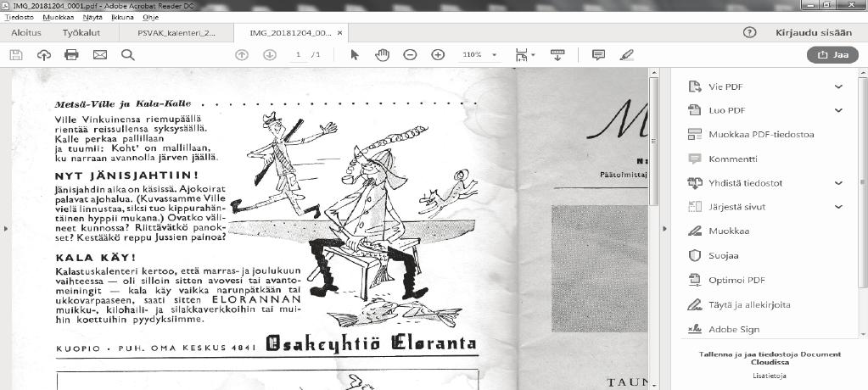Expand the Luo PDF chevron
Screen dimensions: 868x390
point(838,110)
